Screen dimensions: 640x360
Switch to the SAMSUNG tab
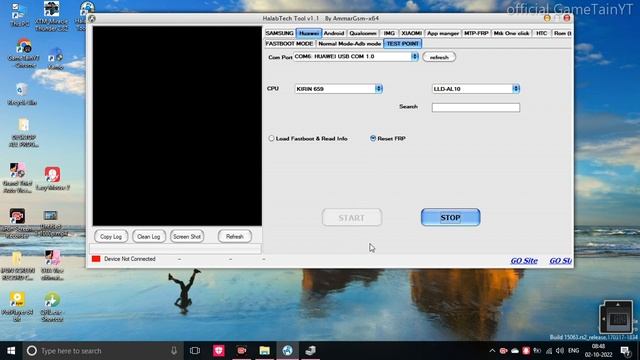pyautogui.click(x=279, y=33)
